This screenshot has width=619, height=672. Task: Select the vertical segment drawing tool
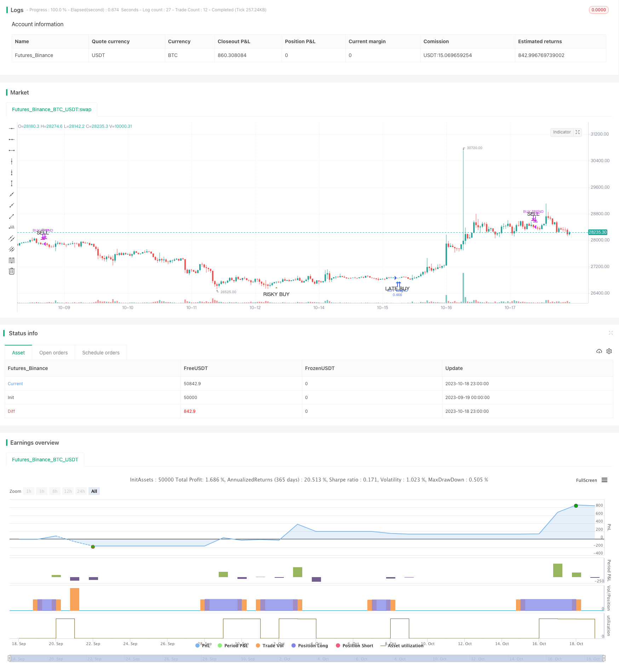tap(12, 183)
